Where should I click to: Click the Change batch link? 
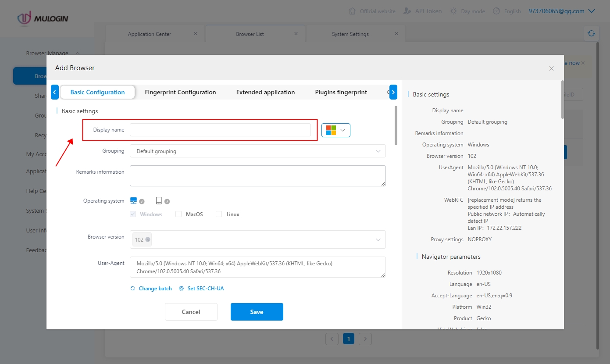pos(155,289)
